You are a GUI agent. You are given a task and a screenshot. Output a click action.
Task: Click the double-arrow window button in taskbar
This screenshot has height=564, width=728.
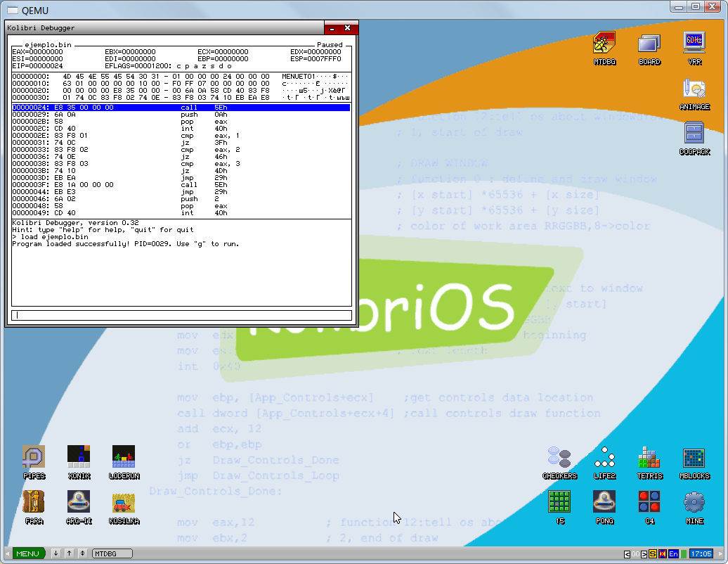[x=82, y=553]
